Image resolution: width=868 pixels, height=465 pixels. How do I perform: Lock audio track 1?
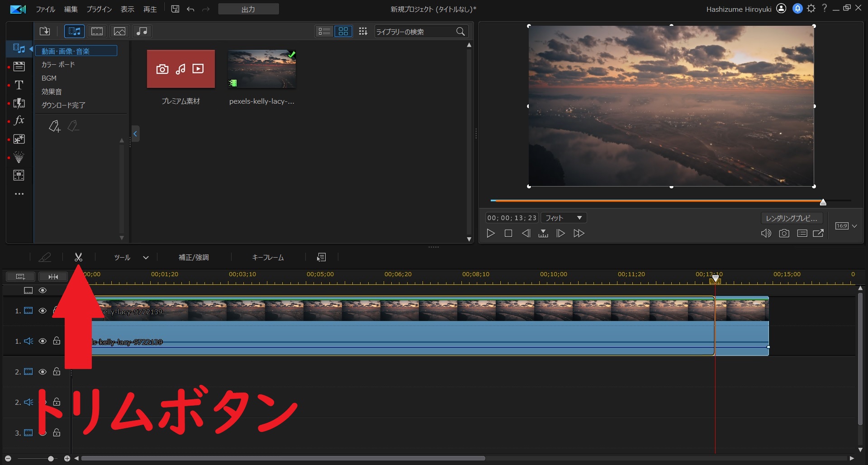click(57, 341)
